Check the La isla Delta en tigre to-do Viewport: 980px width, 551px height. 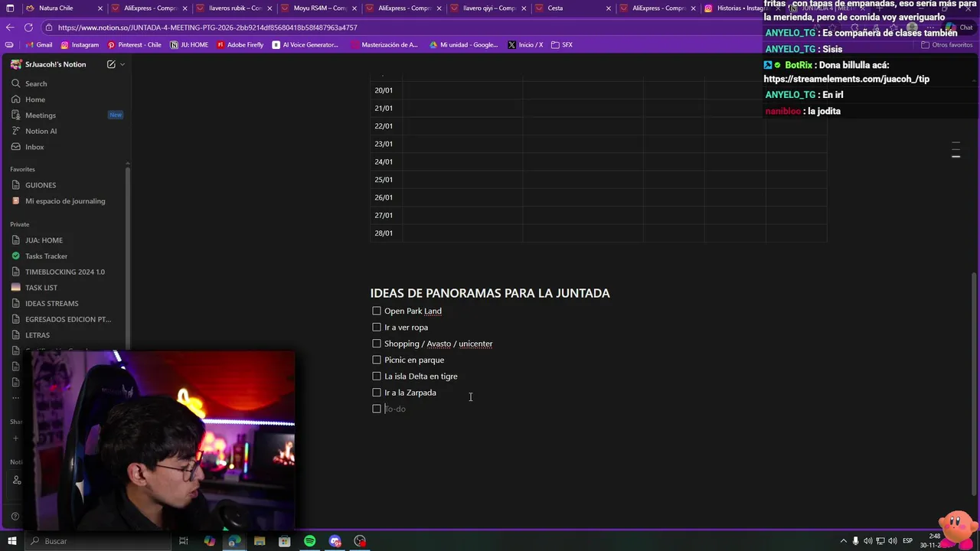coord(377,376)
